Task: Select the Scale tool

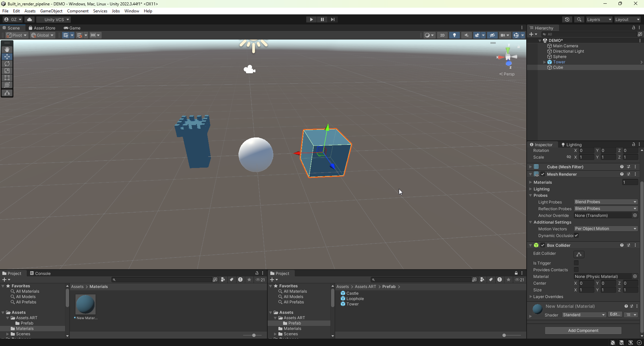Action: tap(7, 71)
